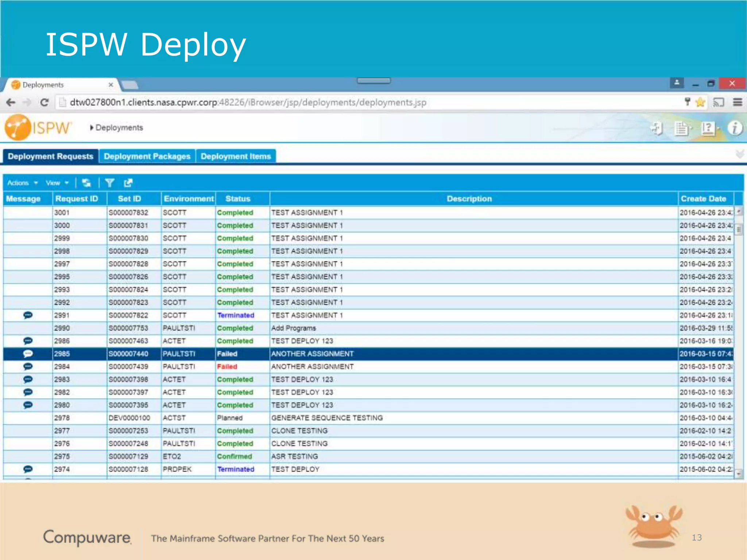Select environment PRDPEK cell
This screenshot has width=747, height=560.
tap(188, 469)
